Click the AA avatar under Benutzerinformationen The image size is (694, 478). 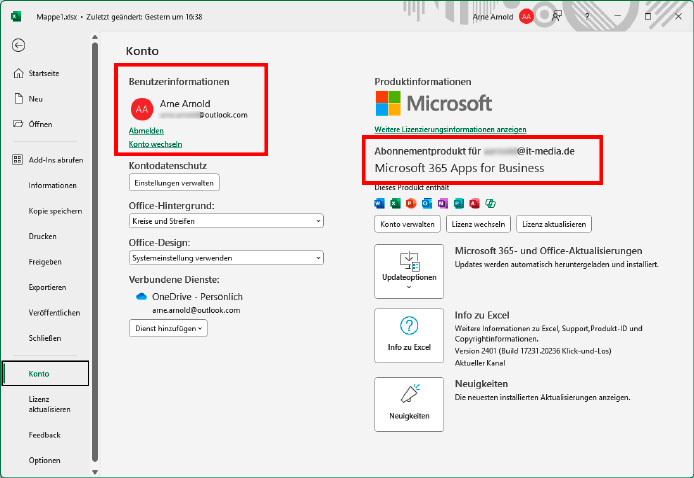[x=142, y=109]
